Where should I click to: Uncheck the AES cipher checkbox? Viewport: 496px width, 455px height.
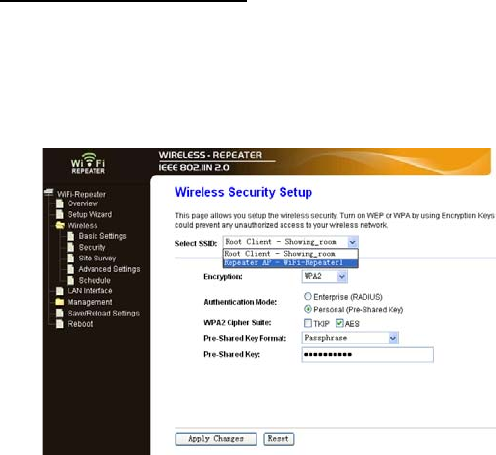(339, 323)
